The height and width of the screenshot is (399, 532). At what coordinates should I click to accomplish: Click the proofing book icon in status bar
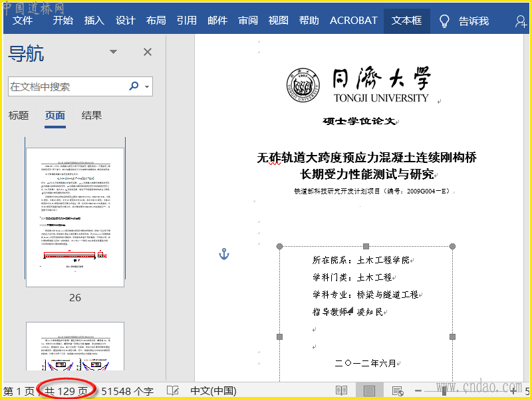coord(172,391)
